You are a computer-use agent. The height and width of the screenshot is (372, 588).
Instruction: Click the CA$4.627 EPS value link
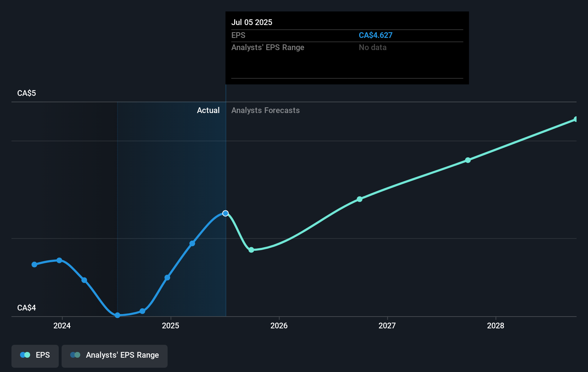pos(376,35)
